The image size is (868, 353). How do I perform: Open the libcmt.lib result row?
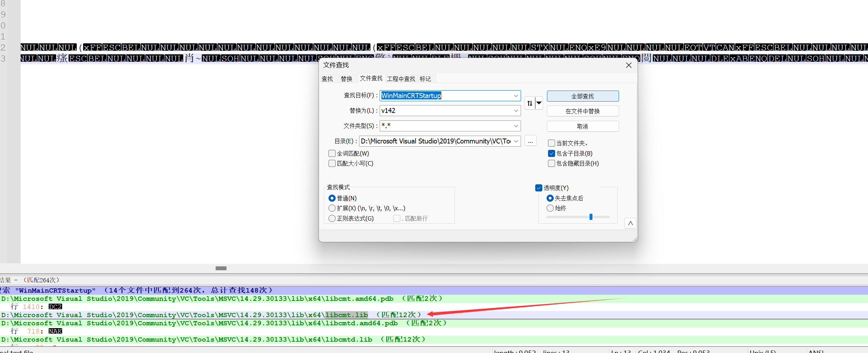coord(434,315)
